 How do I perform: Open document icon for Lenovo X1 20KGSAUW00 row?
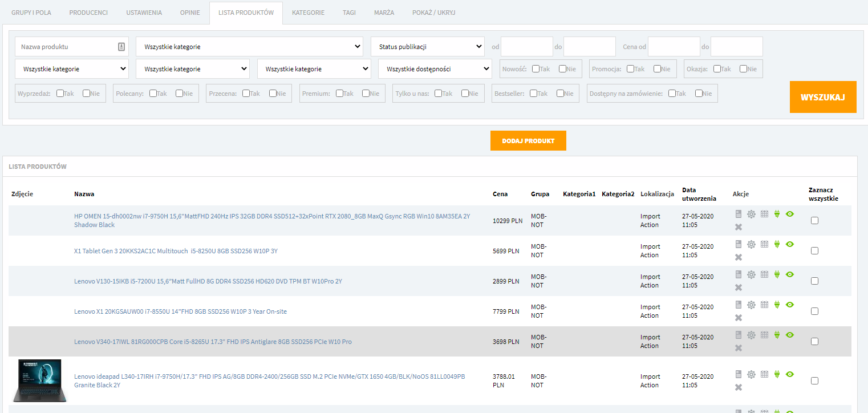pyautogui.click(x=739, y=305)
